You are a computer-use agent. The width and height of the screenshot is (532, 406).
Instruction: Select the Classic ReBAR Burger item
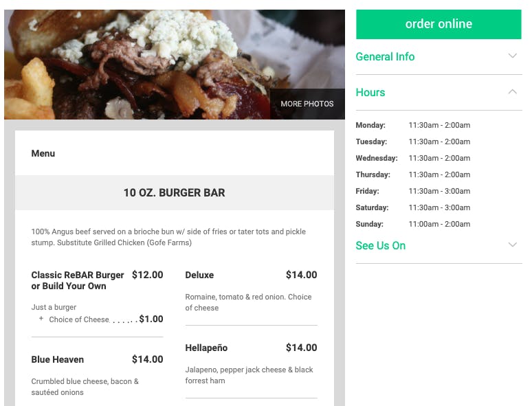coord(78,280)
